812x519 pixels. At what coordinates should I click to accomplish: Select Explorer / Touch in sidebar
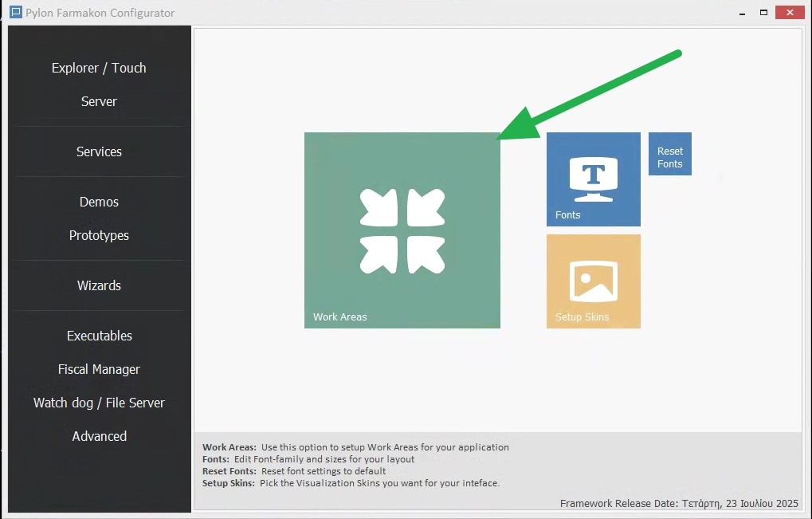99,68
